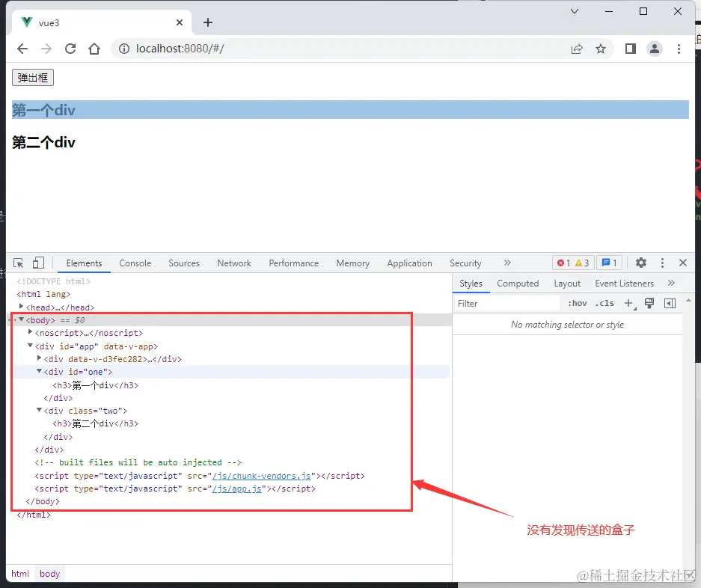This screenshot has width=701, height=588.
Task: Click in the Styles Filter field
Action: point(507,303)
